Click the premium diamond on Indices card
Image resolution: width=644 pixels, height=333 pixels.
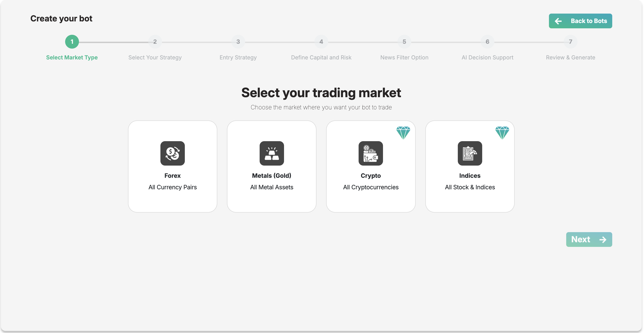coord(502,133)
